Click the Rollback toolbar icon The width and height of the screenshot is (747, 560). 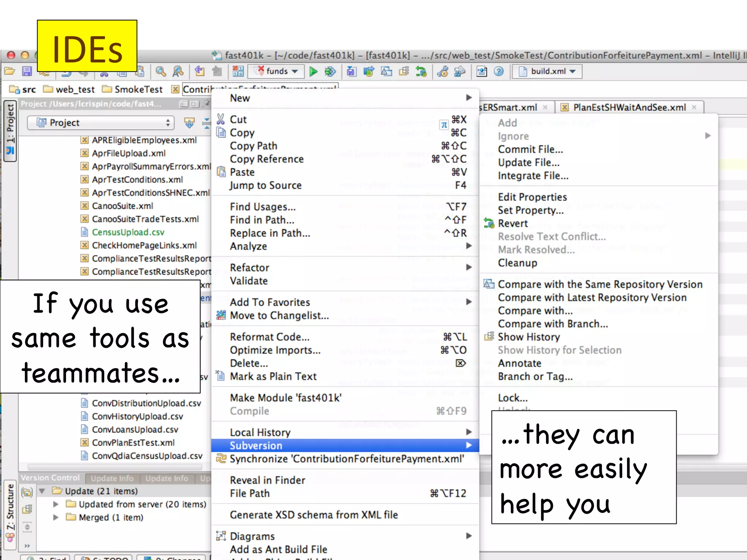click(421, 71)
